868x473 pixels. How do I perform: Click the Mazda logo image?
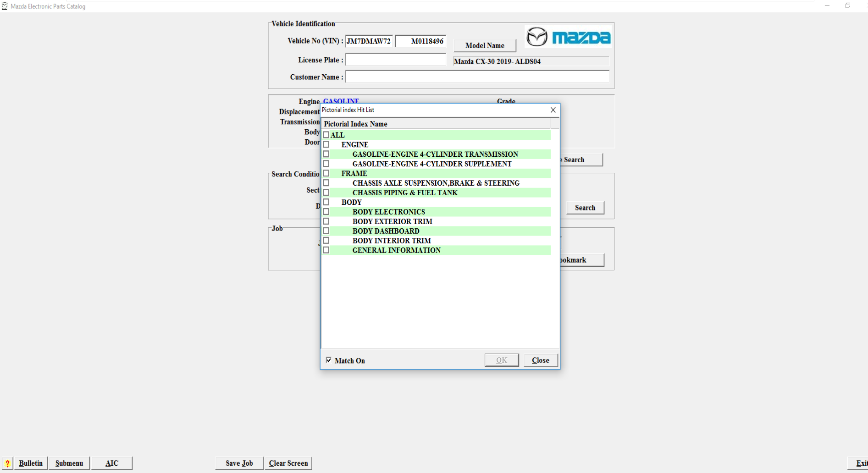568,37
